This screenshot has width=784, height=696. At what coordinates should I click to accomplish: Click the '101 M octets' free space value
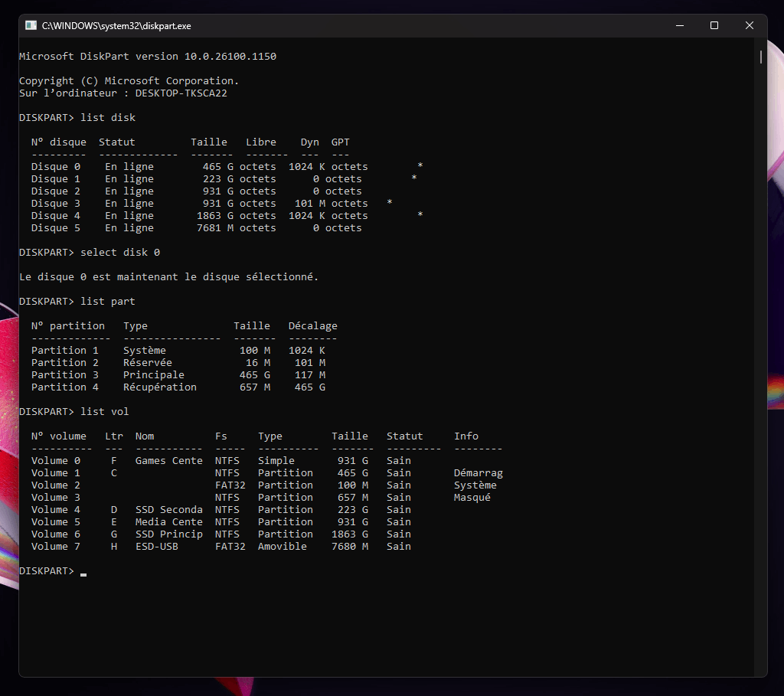pos(331,204)
